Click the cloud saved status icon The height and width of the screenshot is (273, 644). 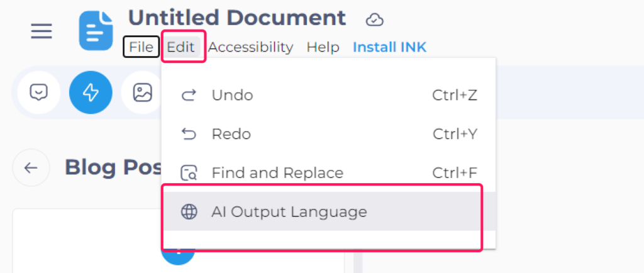click(x=375, y=19)
